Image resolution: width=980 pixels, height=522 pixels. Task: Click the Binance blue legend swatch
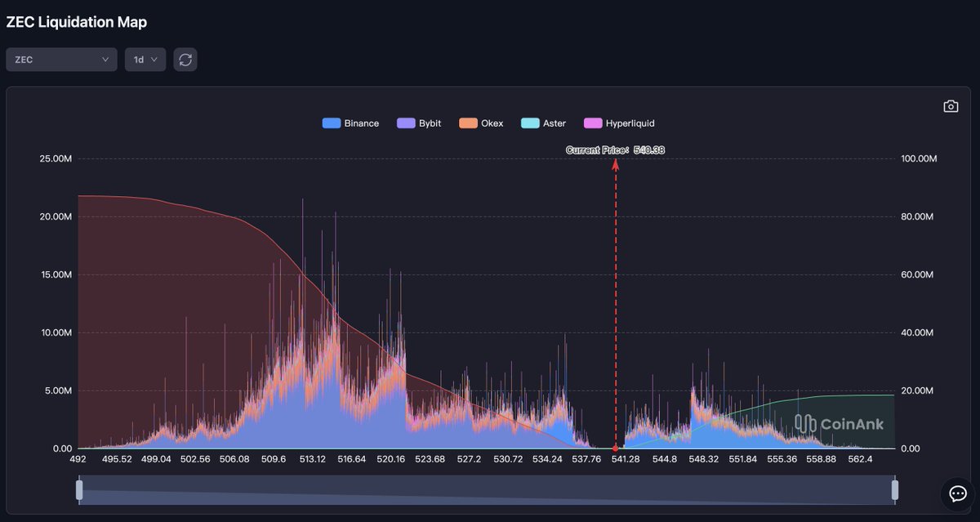pos(332,123)
